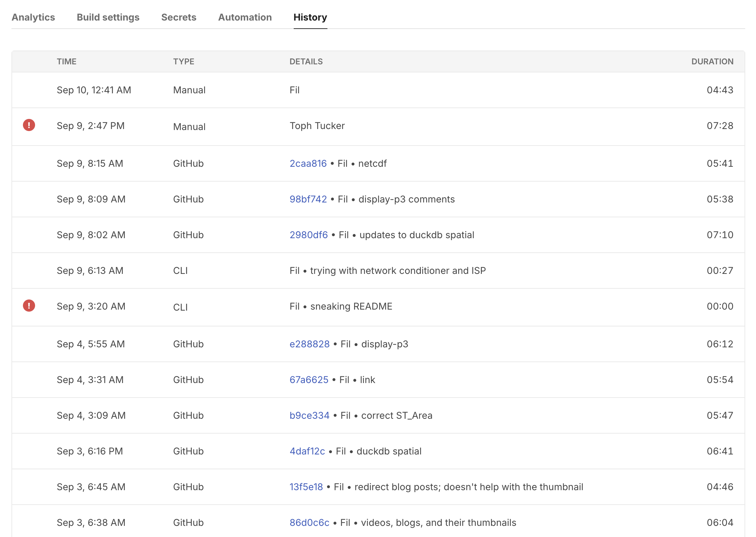Click the error icon on the Toph Tucker build

coord(29,125)
